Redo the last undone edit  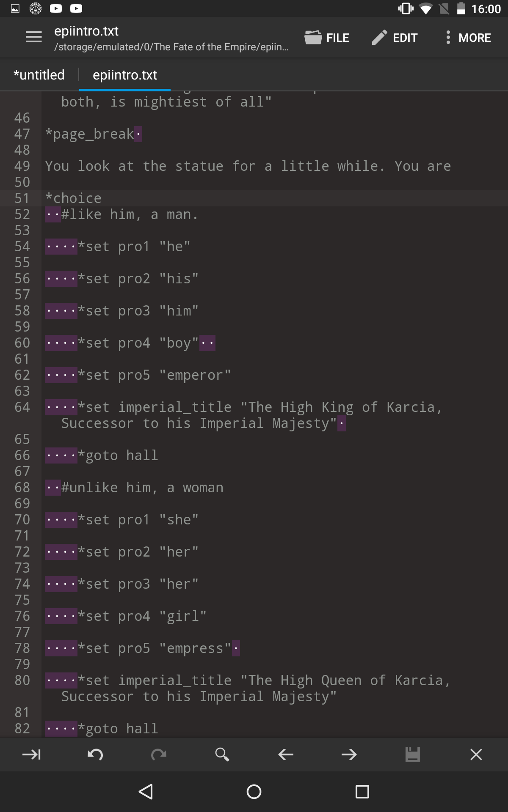[159, 754]
